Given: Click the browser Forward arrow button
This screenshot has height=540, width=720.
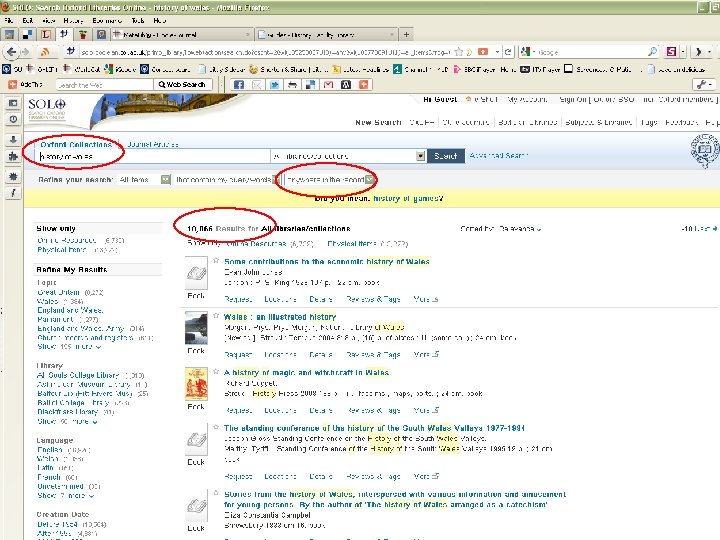Looking at the screenshot, I should coord(26,52).
